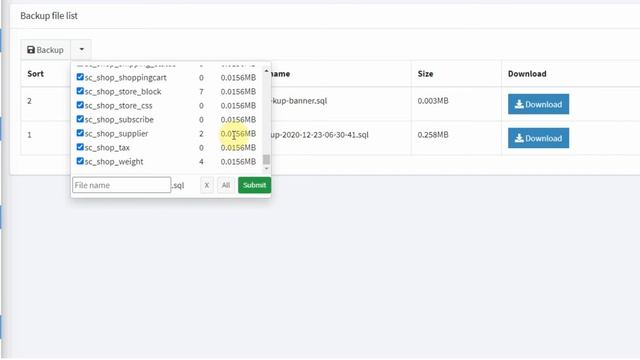Select the 0.003MB size cell
This screenshot has width=640, height=360.
pos(433,101)
